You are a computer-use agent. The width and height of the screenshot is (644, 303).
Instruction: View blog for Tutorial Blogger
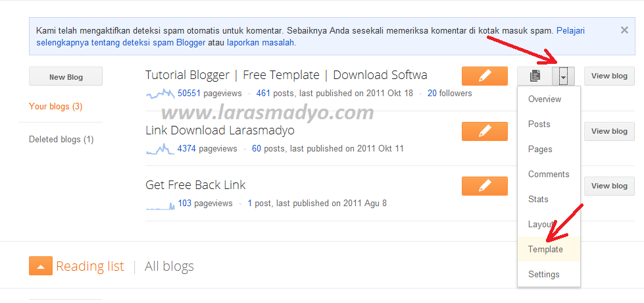click(609, 76)
